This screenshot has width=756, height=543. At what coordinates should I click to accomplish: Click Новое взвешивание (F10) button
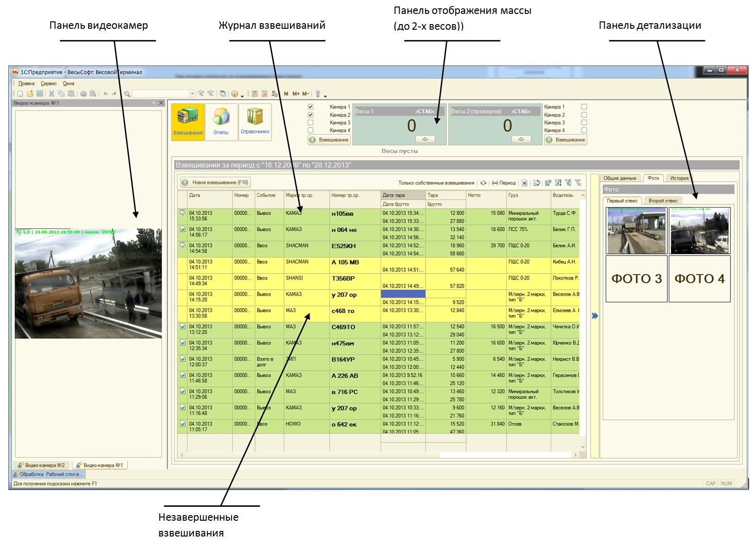click(215, 183)
